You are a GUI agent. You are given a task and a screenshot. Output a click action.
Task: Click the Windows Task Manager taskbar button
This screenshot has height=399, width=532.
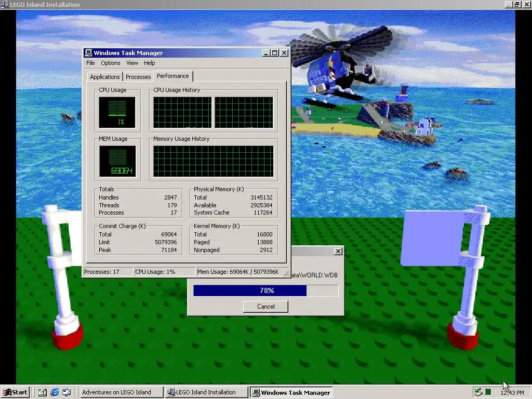291,393
